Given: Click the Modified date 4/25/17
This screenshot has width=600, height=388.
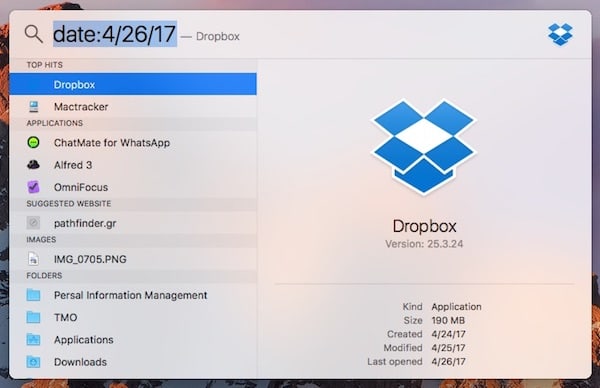Looking at the screenshot, I should click(x=448, y=348).
